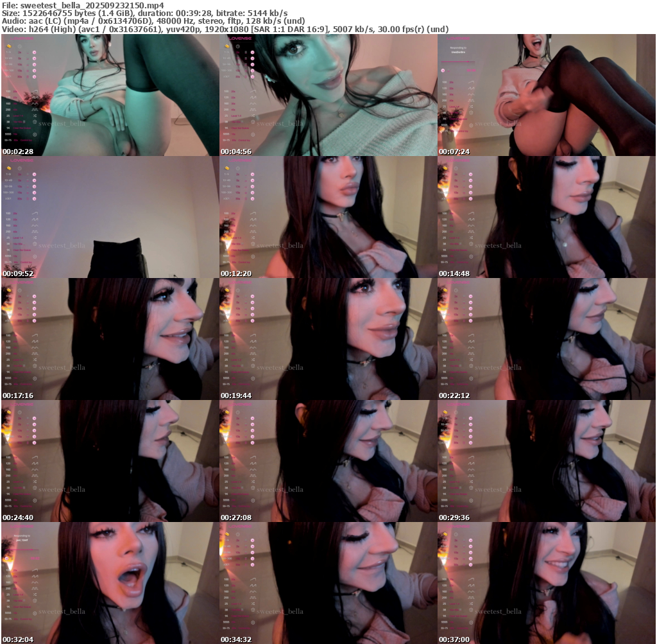Image resolution: width=657 pixels, height=644 pixels.
Task: Select the thumbnail frame stamped 00:19:44
Action: pos(328,339)
